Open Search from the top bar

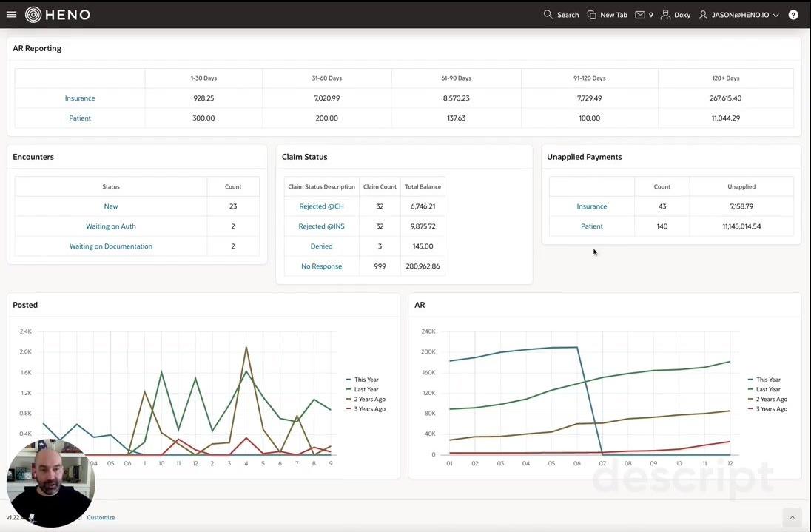pyautogui.click(x=561, y=15)
